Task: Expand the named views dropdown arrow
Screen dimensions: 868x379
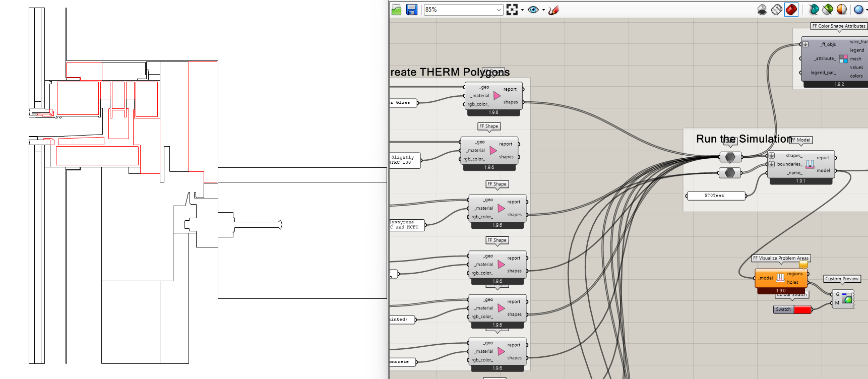Action: 543,10
